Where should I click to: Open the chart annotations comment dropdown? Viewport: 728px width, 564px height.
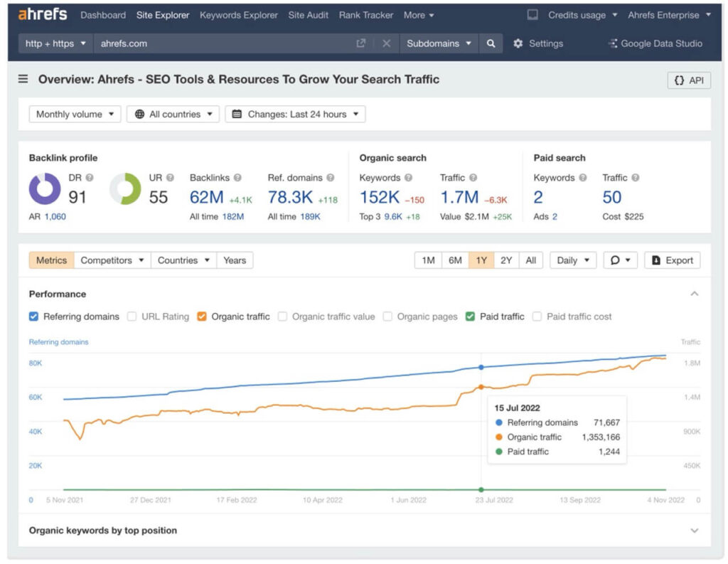[620, 260]
